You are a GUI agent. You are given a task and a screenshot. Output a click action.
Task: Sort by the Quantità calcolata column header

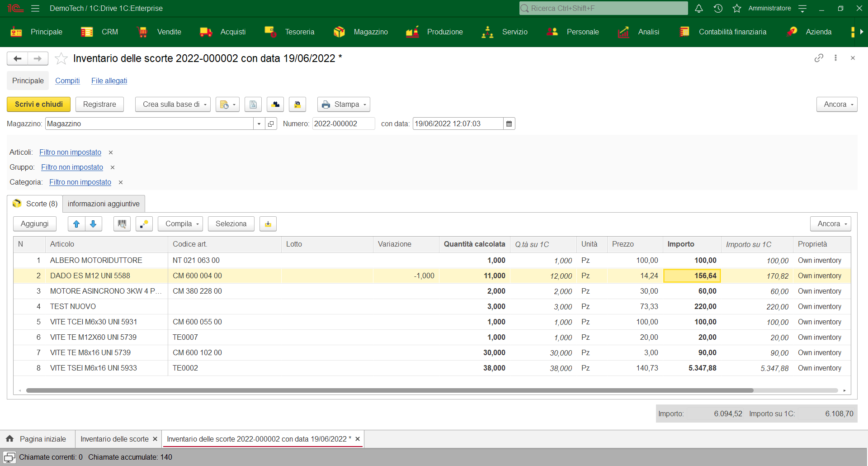[x=474, y=244]
